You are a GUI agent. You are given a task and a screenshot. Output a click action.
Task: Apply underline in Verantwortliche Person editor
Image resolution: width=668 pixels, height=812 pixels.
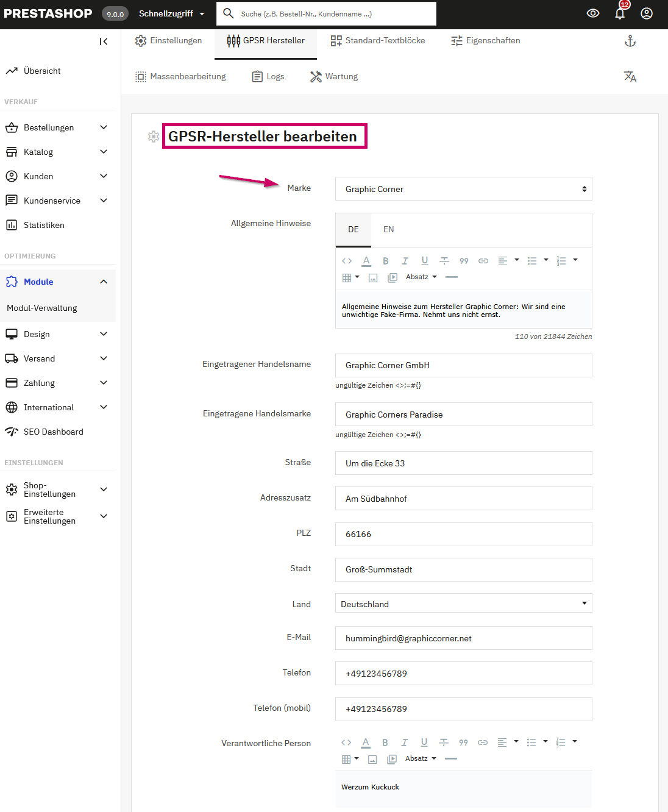[x=424, y=743]
